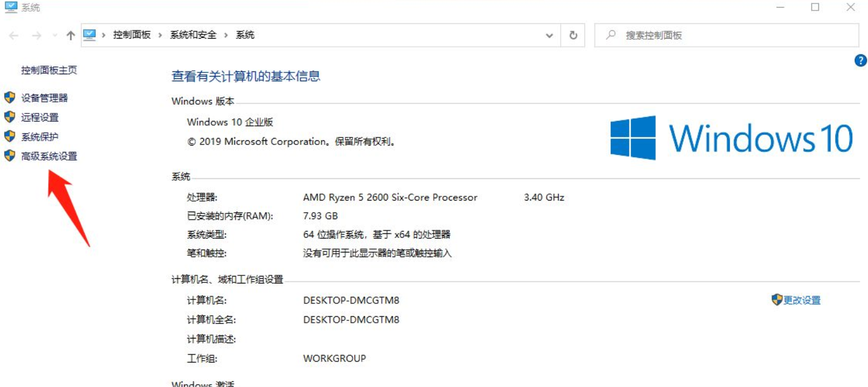The image size is (868, 387).
Task: Open the 控制面板 breadcrumb
Action: click(132, 35)
